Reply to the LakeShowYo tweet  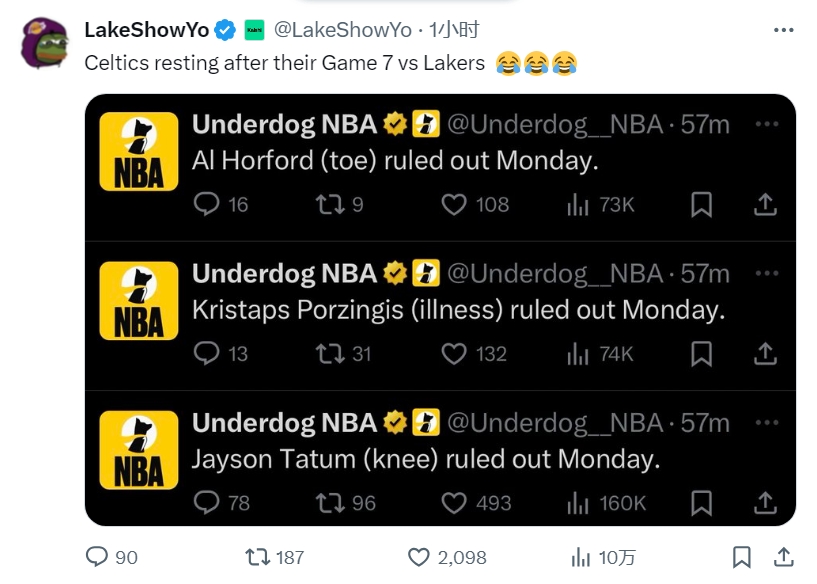tap(97, 557)
